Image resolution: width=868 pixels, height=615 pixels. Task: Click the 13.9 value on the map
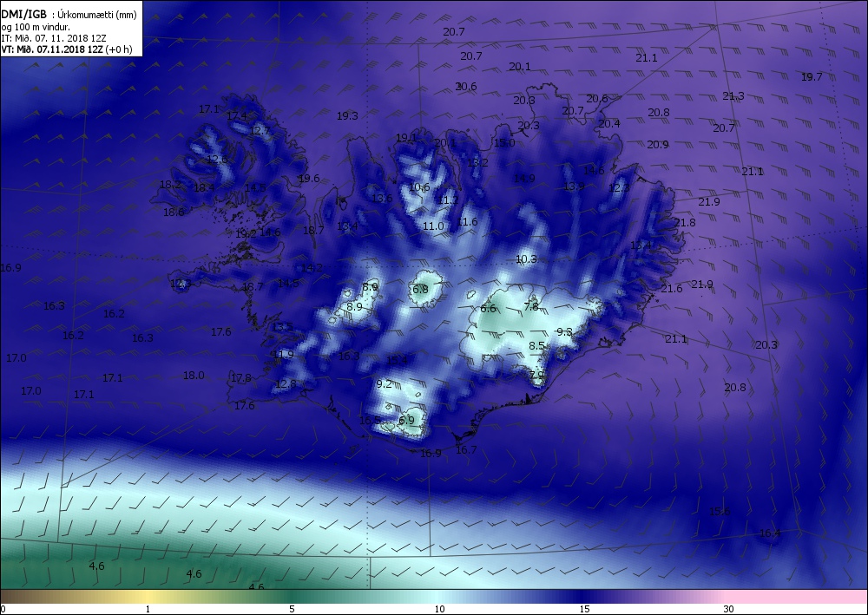[x=574, y=186]
